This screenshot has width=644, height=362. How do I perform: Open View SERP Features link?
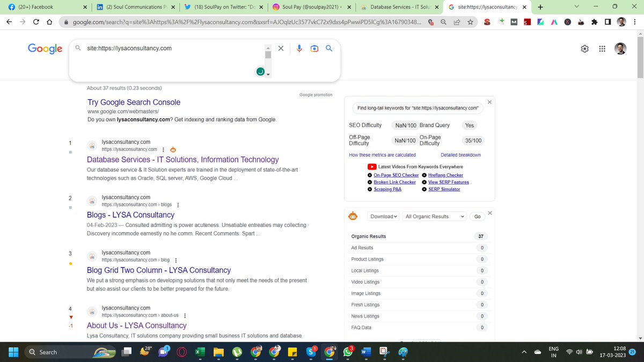point(449,182)
